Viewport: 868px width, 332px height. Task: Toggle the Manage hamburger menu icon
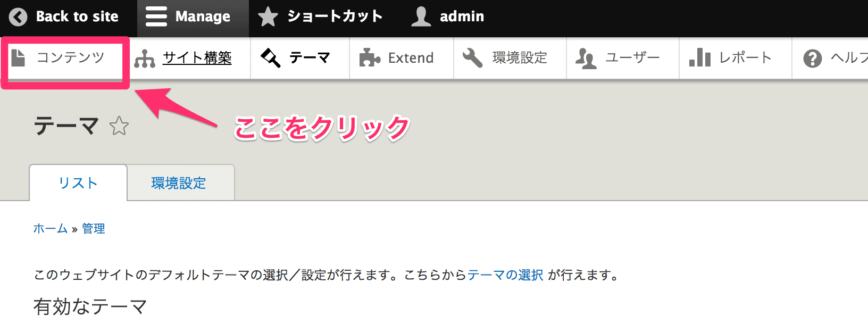point(156,16)
